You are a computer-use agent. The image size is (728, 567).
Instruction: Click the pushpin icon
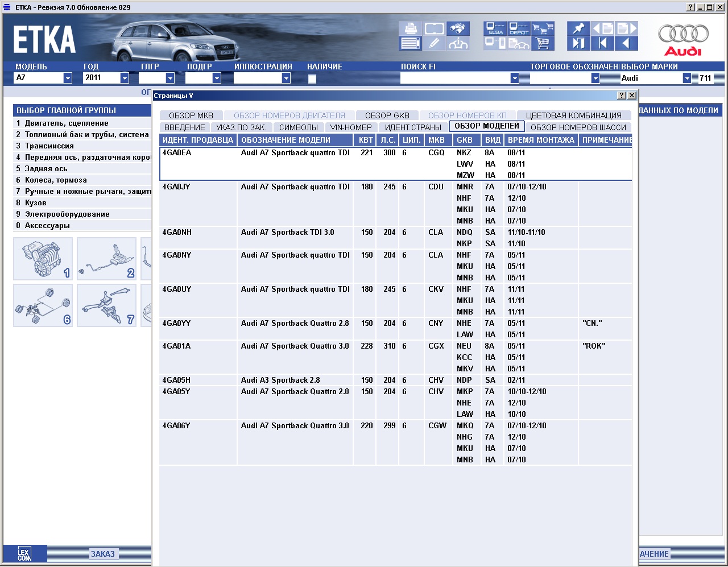point(578,28)
